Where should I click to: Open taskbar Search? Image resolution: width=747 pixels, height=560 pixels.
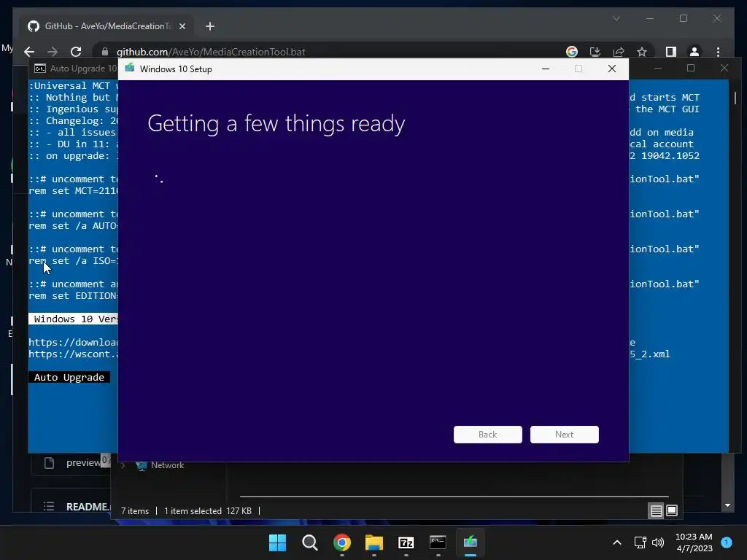309,542
